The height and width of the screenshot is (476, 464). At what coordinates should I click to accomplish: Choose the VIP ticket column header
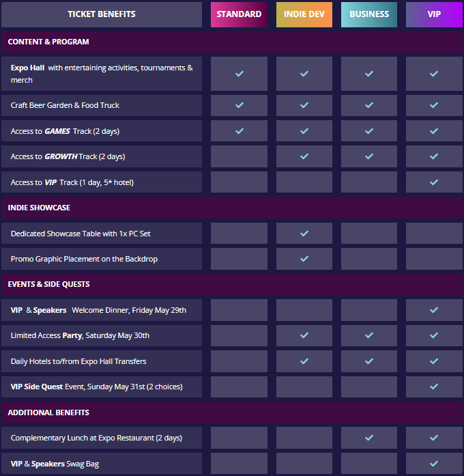click(x=434, y=14)
